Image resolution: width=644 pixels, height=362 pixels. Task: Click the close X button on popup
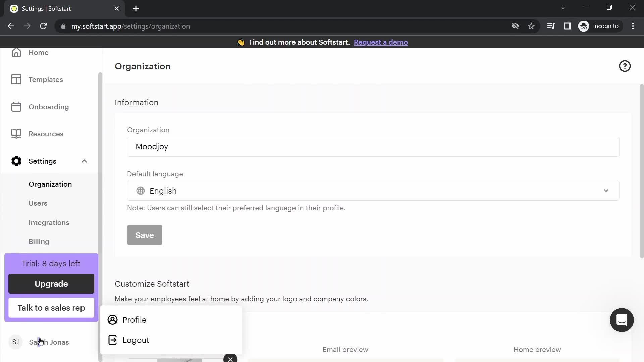(230, 359)
